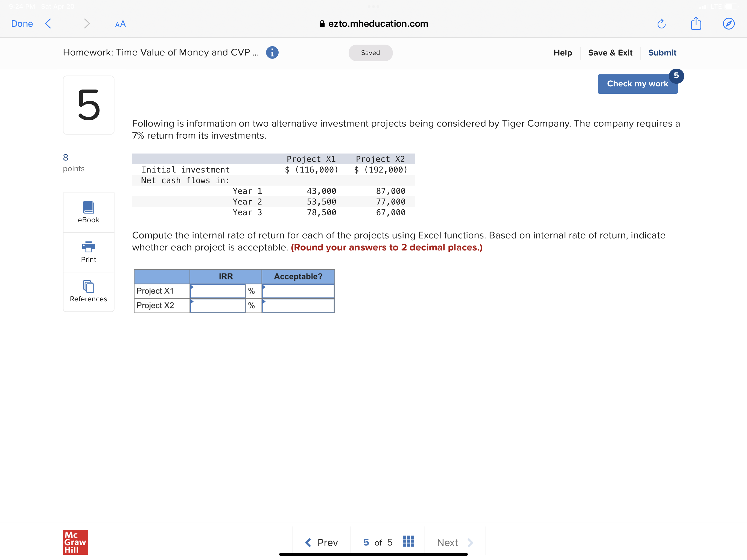Open Project X2 Acceptable dropdown
Screen dimensions: 747x560
pyautogui.click(x=298, y=306)
